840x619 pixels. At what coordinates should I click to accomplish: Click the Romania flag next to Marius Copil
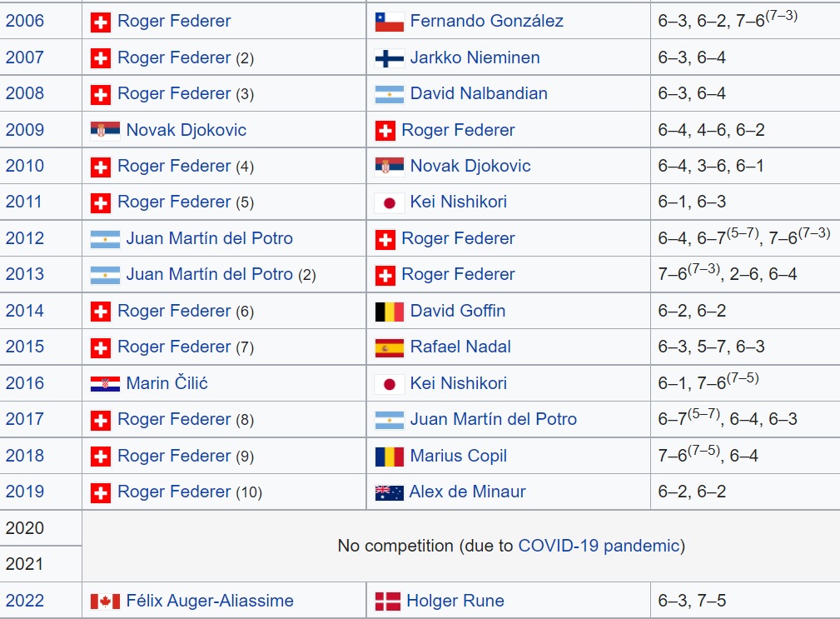click(x=390, y=456)
